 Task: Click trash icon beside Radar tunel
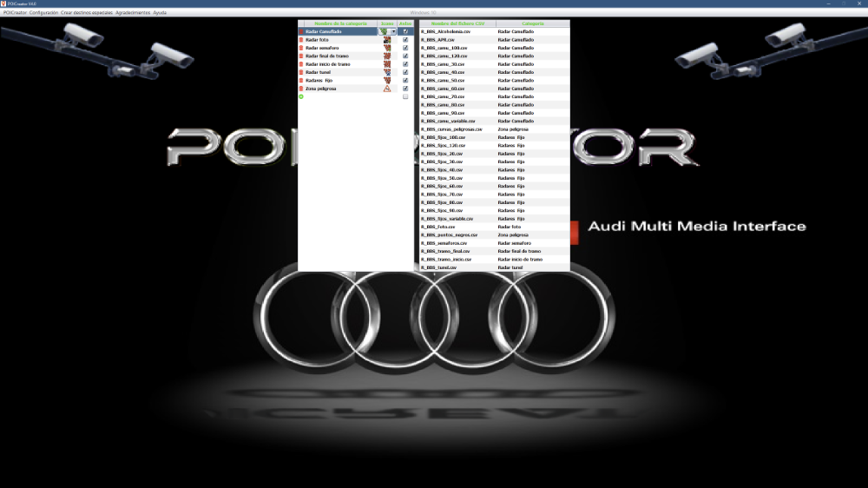click(301, 73)
